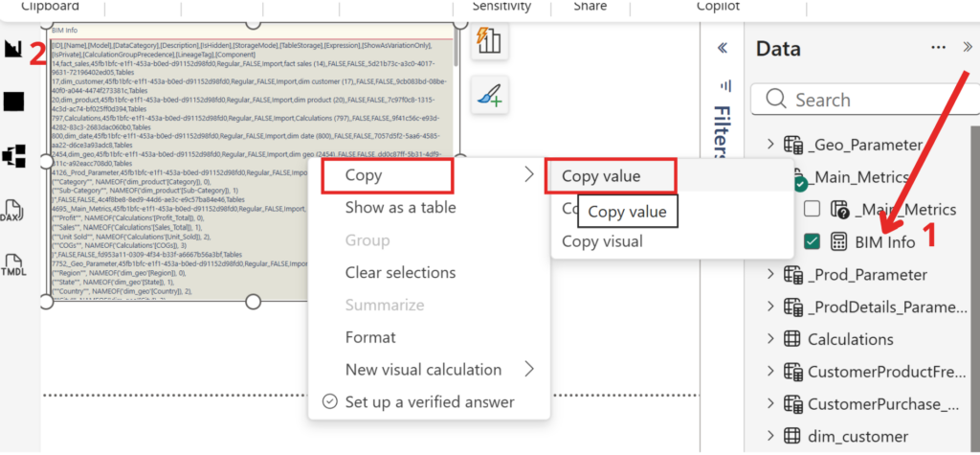Collapse Filters pane with double chevron

coord(723,48)
